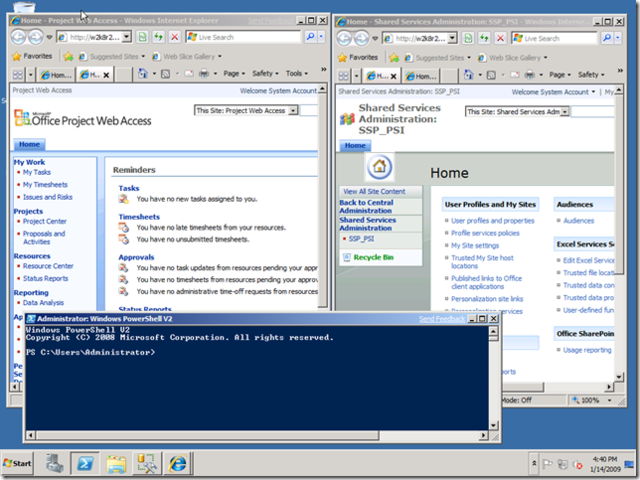Click PowerShell horizontal scrollbar thumb
The height and width of the screenshot is (480, 640).
tap(207, 436)
